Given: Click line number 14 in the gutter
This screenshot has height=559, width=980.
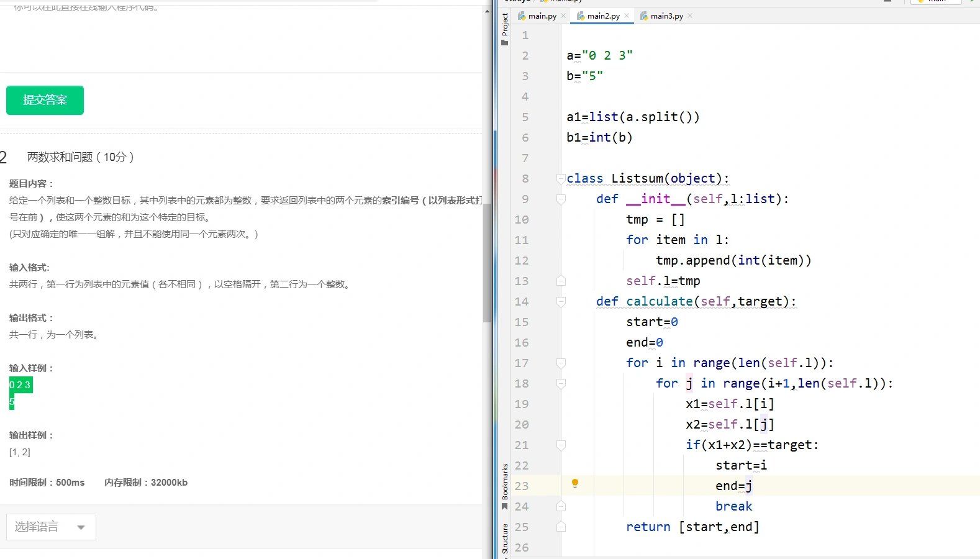Looking at the screenshot, I should point(522,301).
